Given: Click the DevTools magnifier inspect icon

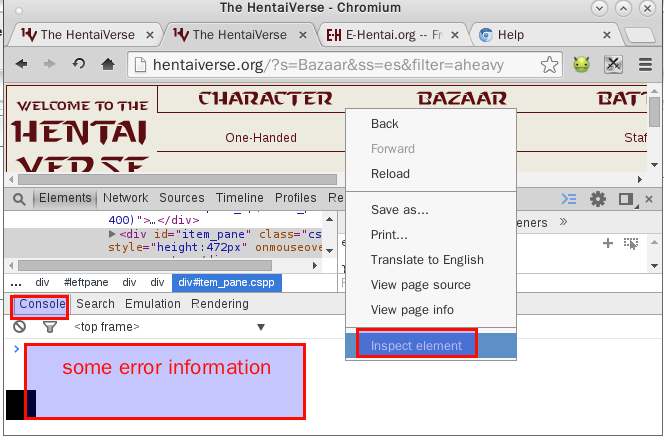Looking at the screenshot, I should (x=19, y=199).
